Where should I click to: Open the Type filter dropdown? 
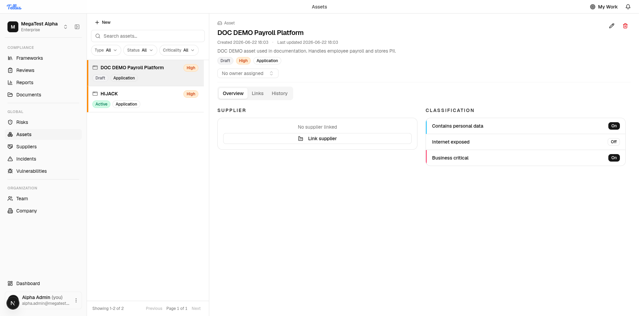[x=106, y=50]
